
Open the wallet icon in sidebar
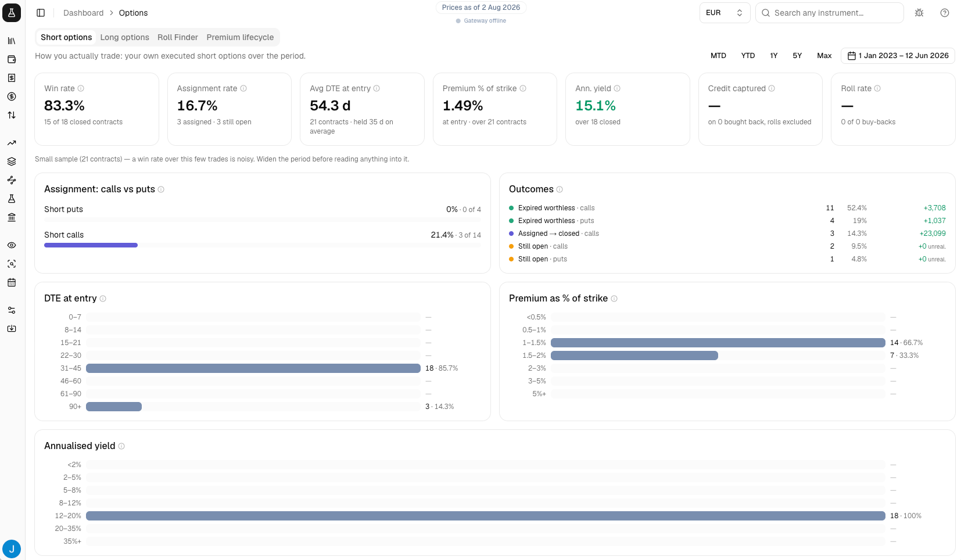tap(12, 59)
